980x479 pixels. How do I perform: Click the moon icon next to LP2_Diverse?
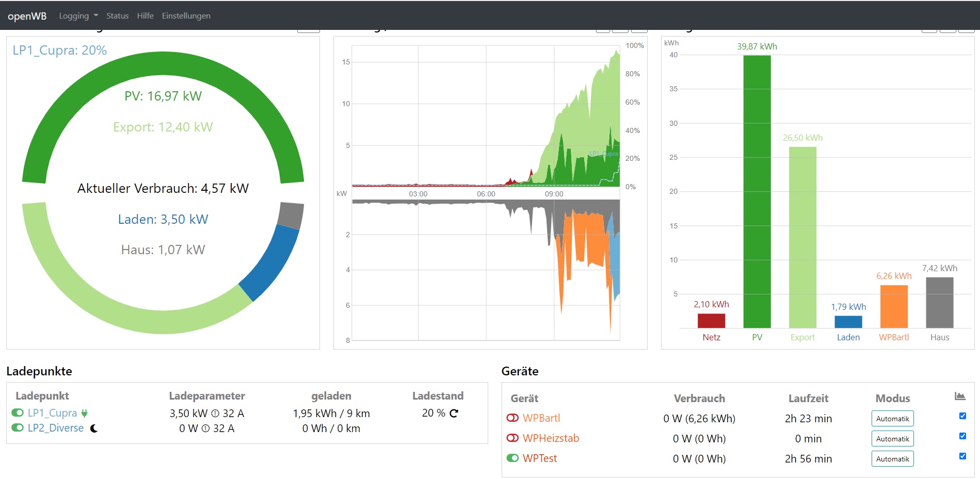(94, 428)
